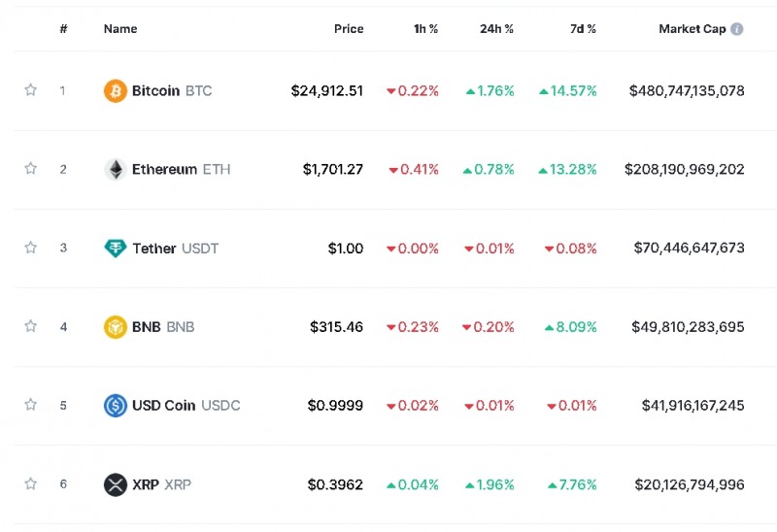Click the XRP logo icon
The image size is (777, 532).
click(x=115, y=484)
